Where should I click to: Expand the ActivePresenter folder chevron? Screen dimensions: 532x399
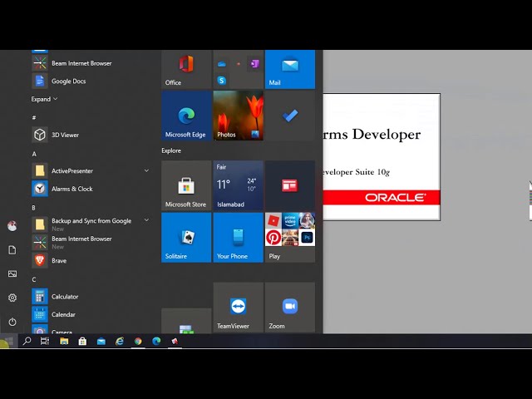point(146,170)
